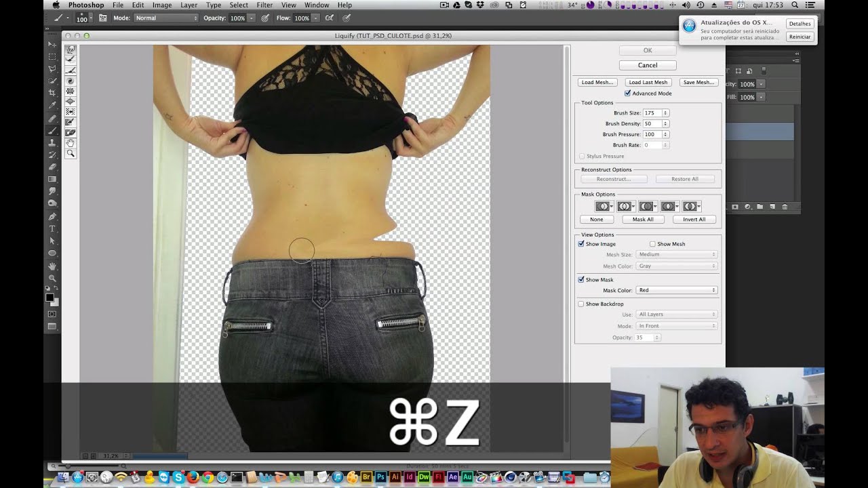Image resolution: width=868 pixels, height=488 pixels.
Task: Toggle the Stylus Pressure checkbox
Action: [x=581, y=156]
